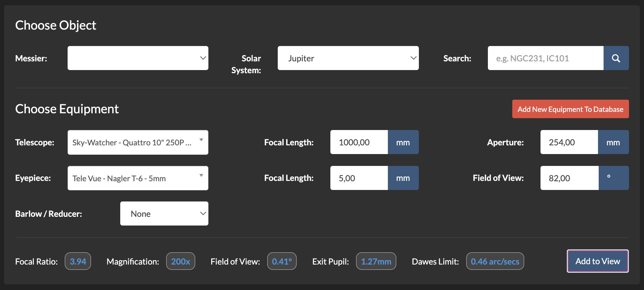Viewport: 644px width, 290px height.
Task: Click the Aperture field showing 254,00
Action: (x=569, y=142)
